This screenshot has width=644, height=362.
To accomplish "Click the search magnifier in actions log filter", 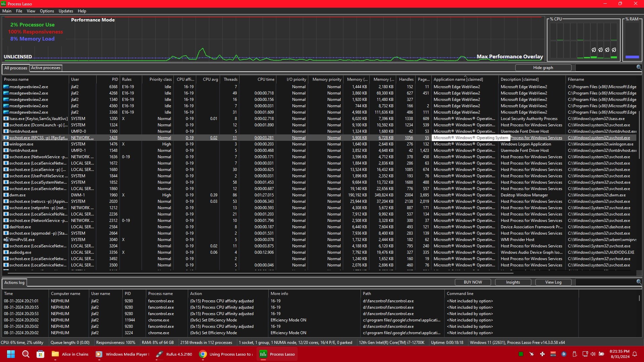I will [639, 282].
